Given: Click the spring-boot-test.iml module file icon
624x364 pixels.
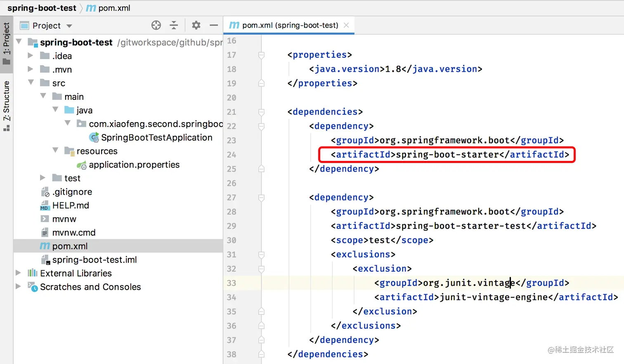Looking at the screenshot, I should 45,260.
